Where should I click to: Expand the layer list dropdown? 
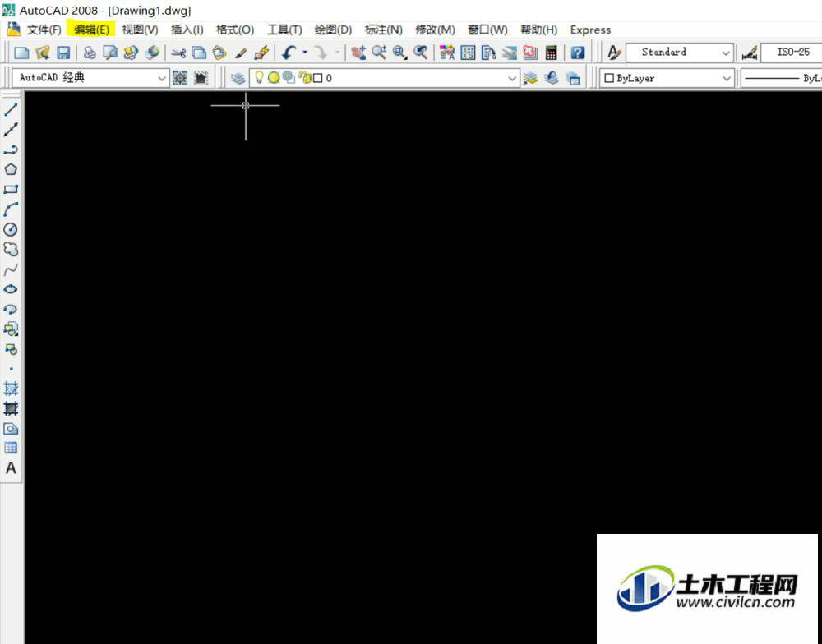click(512, 79)
